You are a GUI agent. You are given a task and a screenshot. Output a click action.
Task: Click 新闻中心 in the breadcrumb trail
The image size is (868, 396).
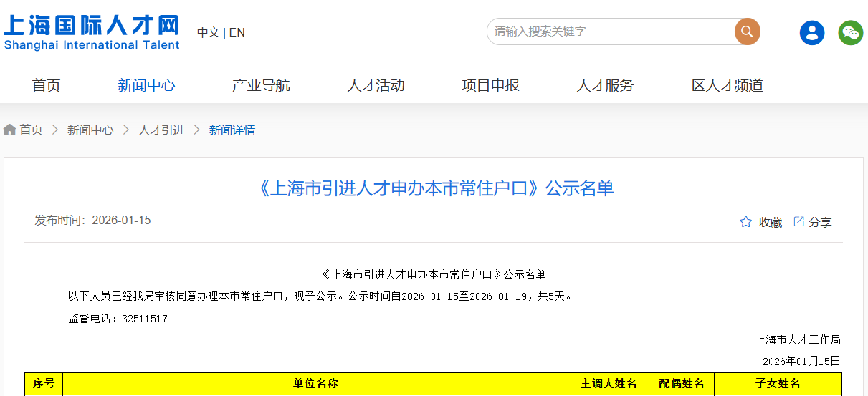90,130
